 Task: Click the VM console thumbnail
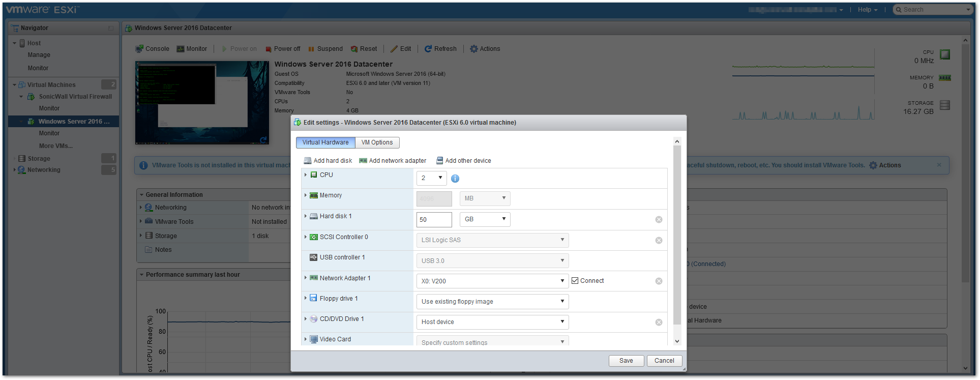[x=202, y=103]
